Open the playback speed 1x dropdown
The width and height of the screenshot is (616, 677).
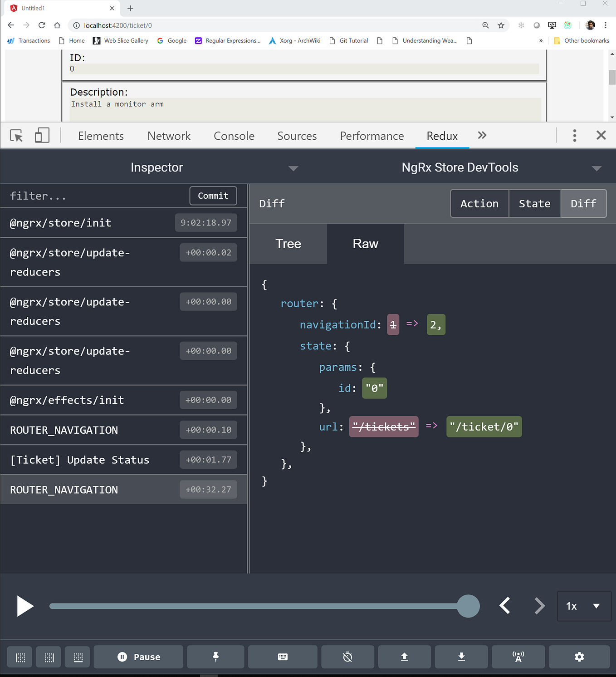(x=584, y=606)
